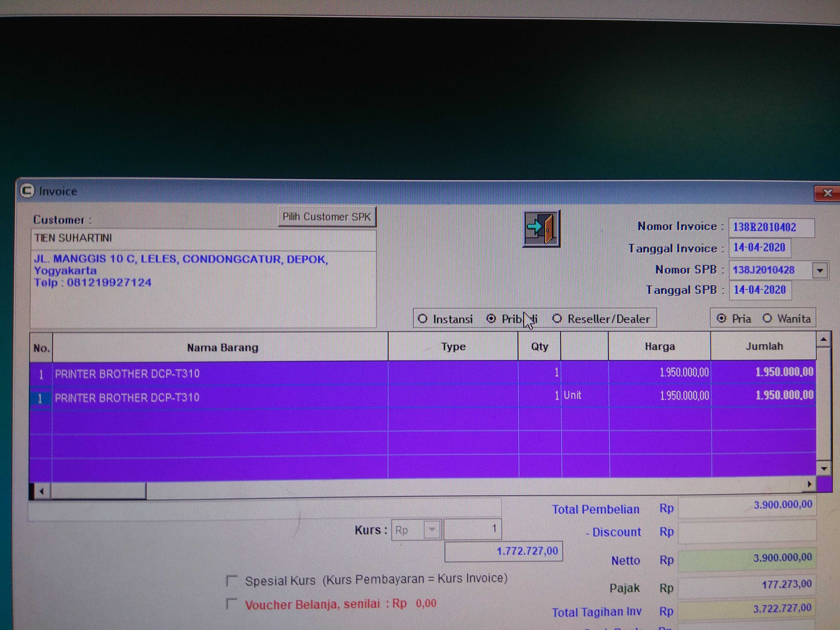Click the exit door icon button
The width and height of the screenshot is (840, 630).
click(x=541, y=229)
